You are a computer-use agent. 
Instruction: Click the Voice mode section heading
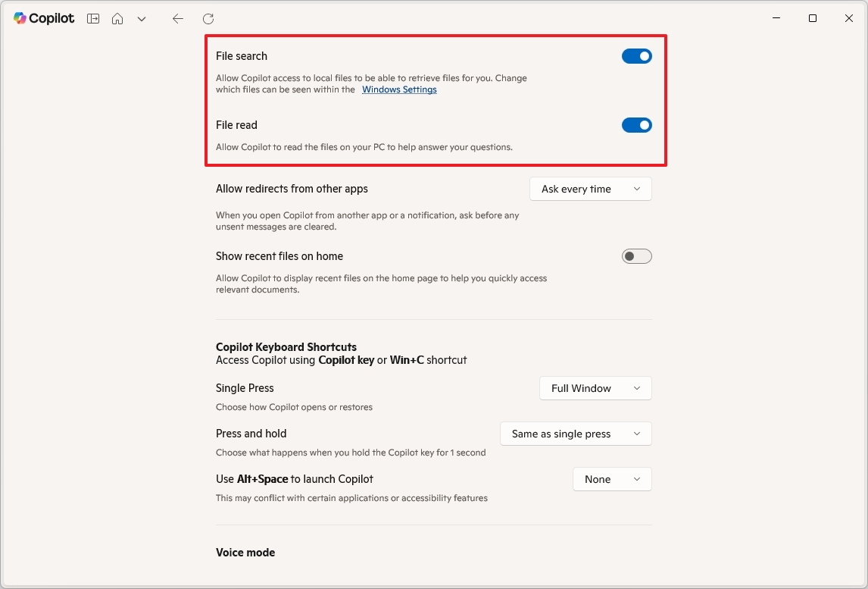[x=245, y=552]
